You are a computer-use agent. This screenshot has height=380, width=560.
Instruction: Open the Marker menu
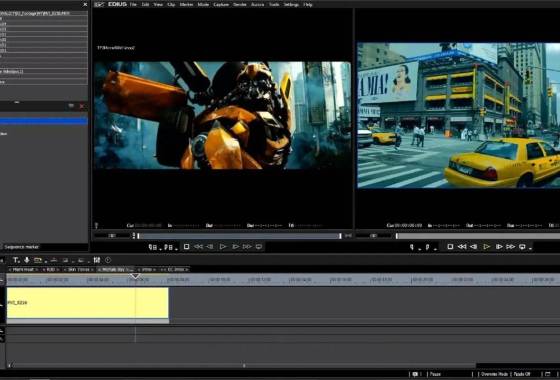(x=186, y=5)
